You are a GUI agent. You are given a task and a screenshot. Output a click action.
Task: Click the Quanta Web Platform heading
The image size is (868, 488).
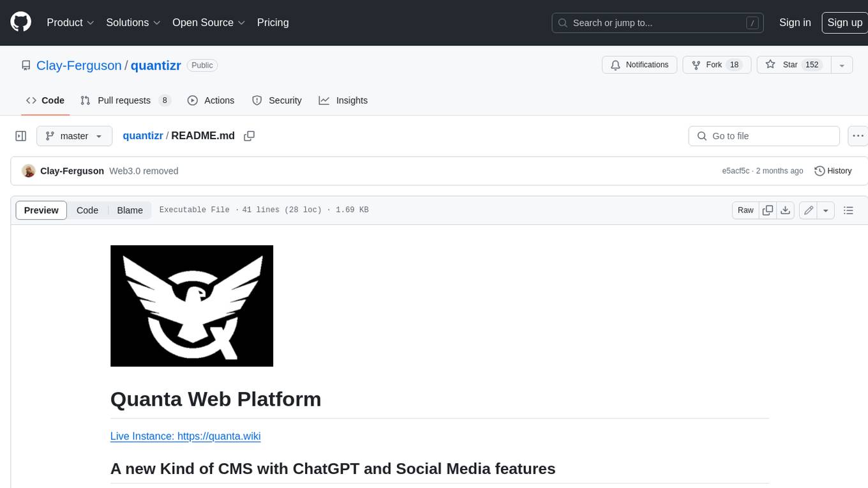click(x=216, y=399)
